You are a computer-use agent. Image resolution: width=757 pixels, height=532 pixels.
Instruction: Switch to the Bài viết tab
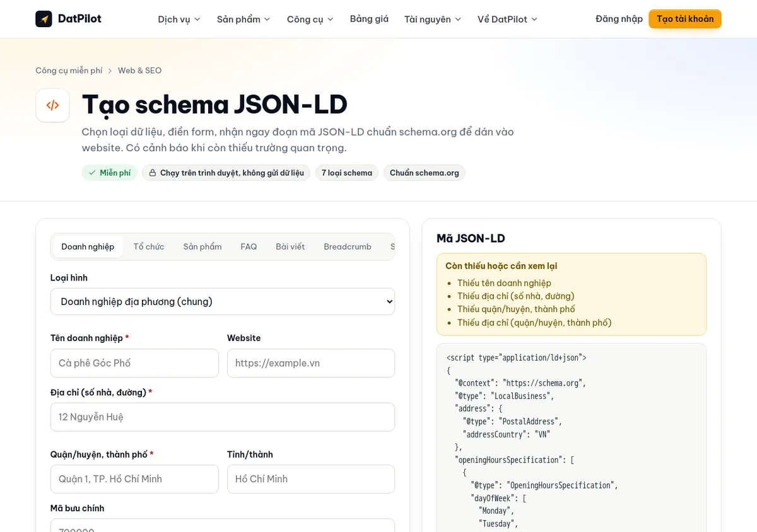pyautogui.click(x=290, y=246)
